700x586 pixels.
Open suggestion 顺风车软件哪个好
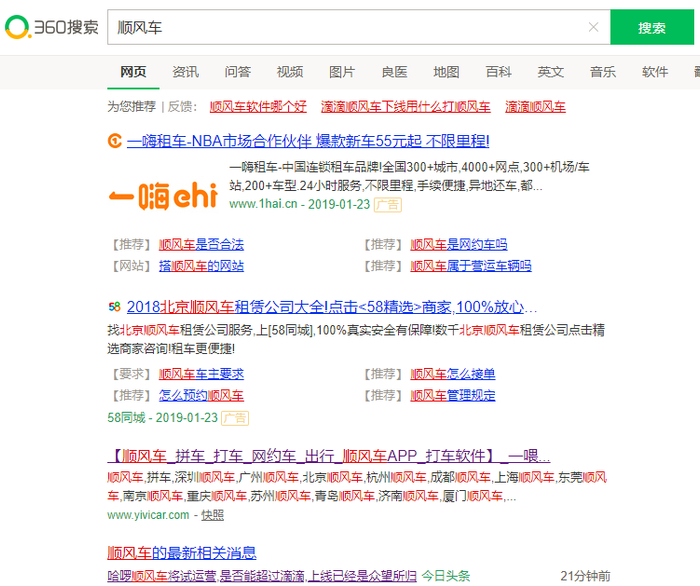pos(258,107)
